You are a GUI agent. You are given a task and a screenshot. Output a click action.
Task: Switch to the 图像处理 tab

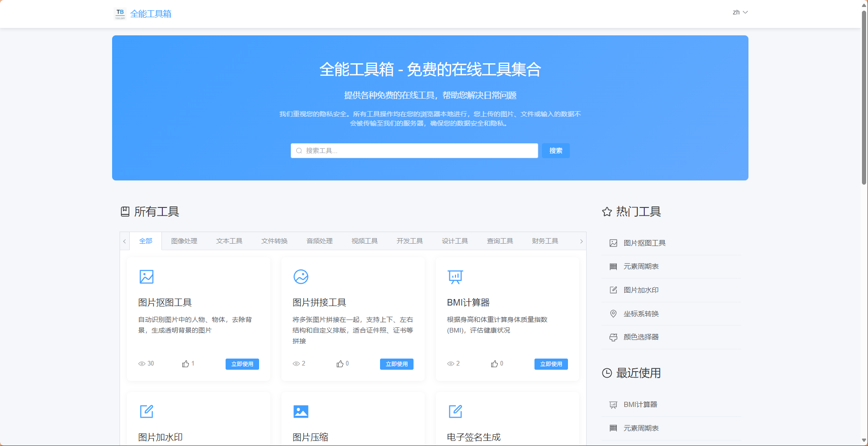(184, 241)
